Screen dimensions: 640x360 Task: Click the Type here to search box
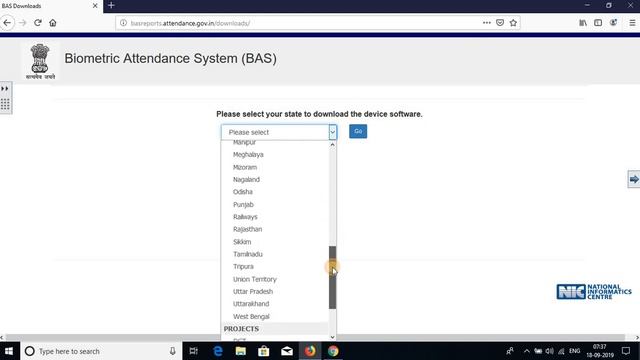click(100, 351)
